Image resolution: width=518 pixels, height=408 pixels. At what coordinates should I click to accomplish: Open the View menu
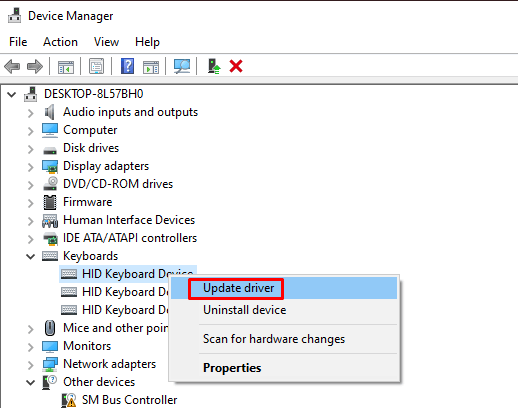click(x=106, y=42)
